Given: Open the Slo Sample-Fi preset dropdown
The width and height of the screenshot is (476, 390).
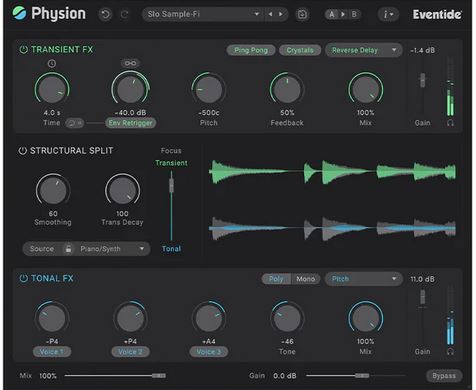Looking at the screenshot, I should click(203, 14).
